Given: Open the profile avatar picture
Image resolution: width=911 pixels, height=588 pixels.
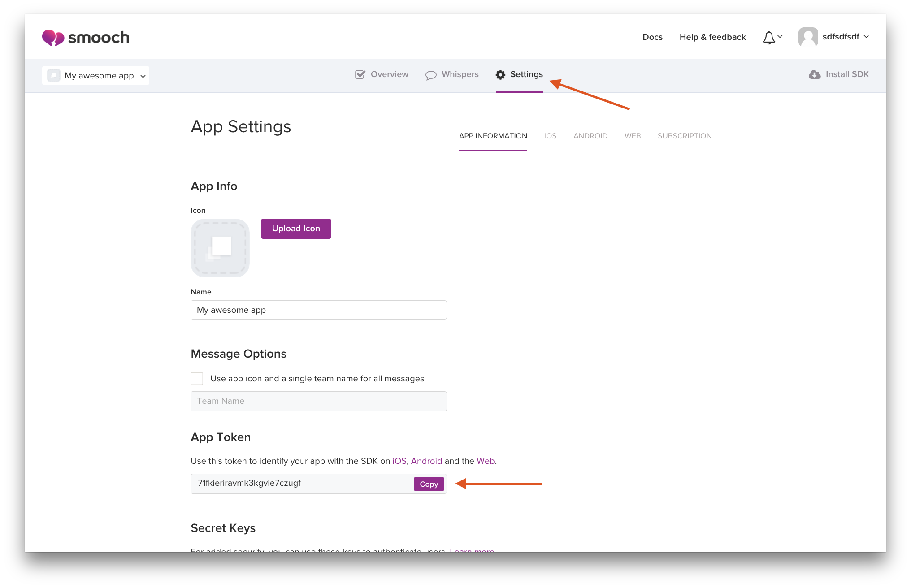Looking at the screenshot, I should point(808,37).
